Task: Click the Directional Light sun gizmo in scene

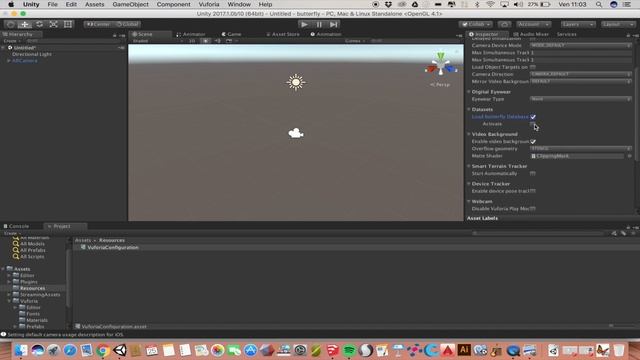Action: (296, 82)
